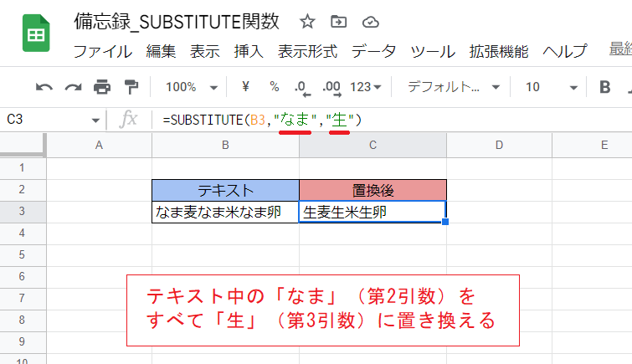Select row 1 header

pyautogui.click(x=22, y=168)
